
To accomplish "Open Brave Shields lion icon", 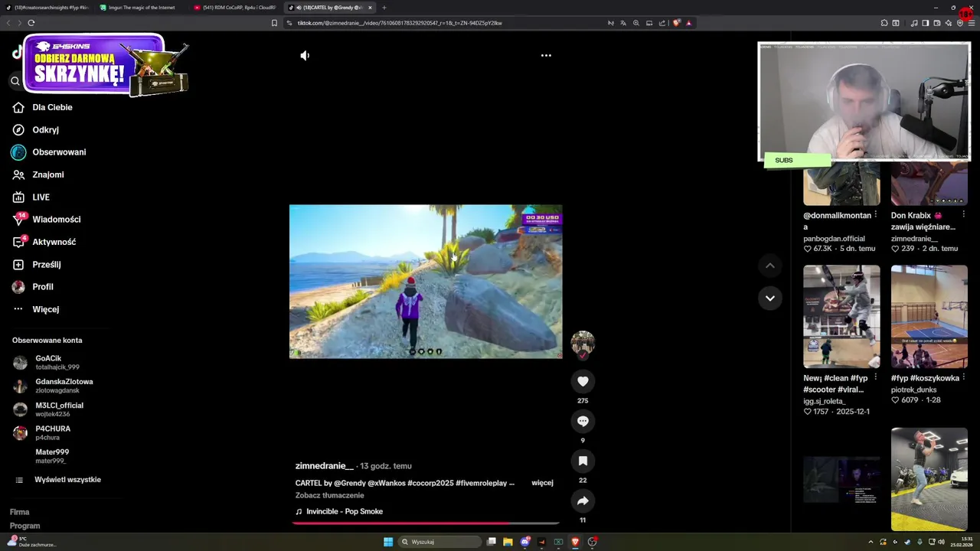I will 676,23.
